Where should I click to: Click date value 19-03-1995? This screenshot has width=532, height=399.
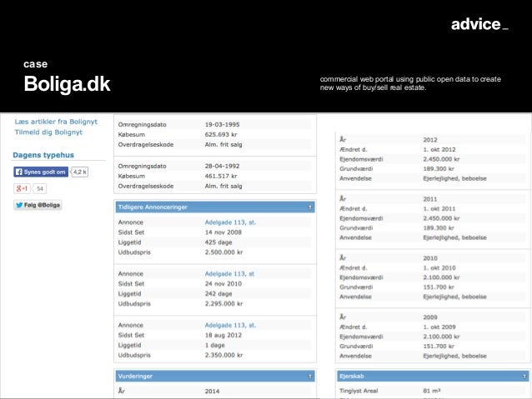223,125
